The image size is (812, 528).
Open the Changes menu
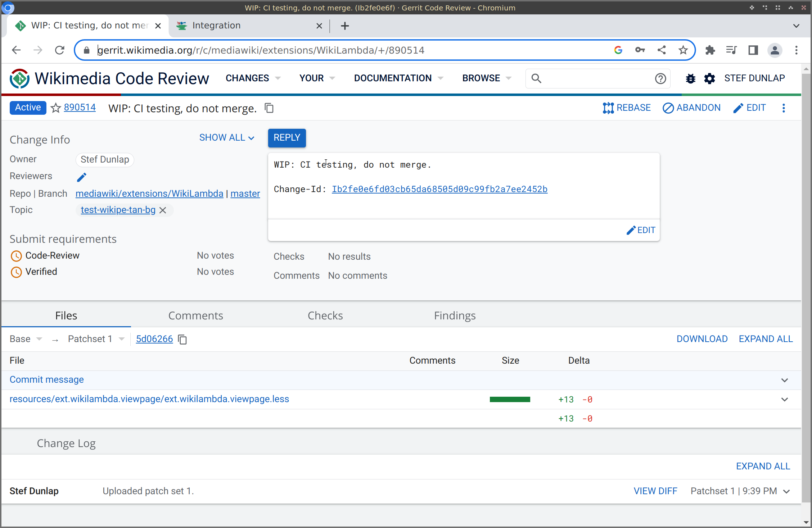tap(253, 78)
